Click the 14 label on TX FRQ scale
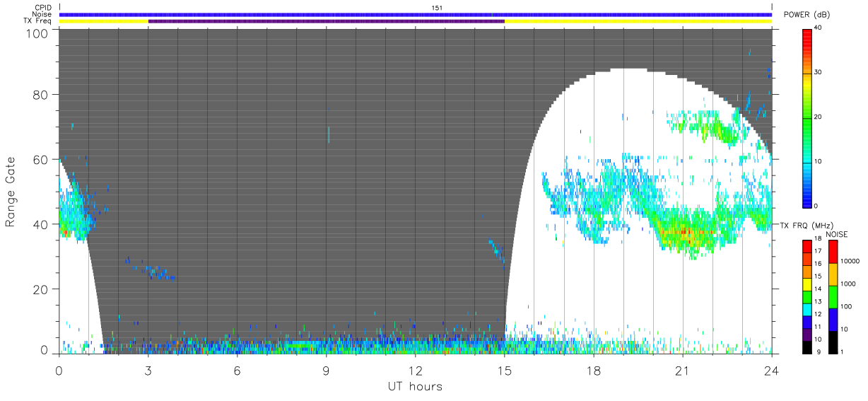This screenshot has width=868, height=401. point(818,289)
